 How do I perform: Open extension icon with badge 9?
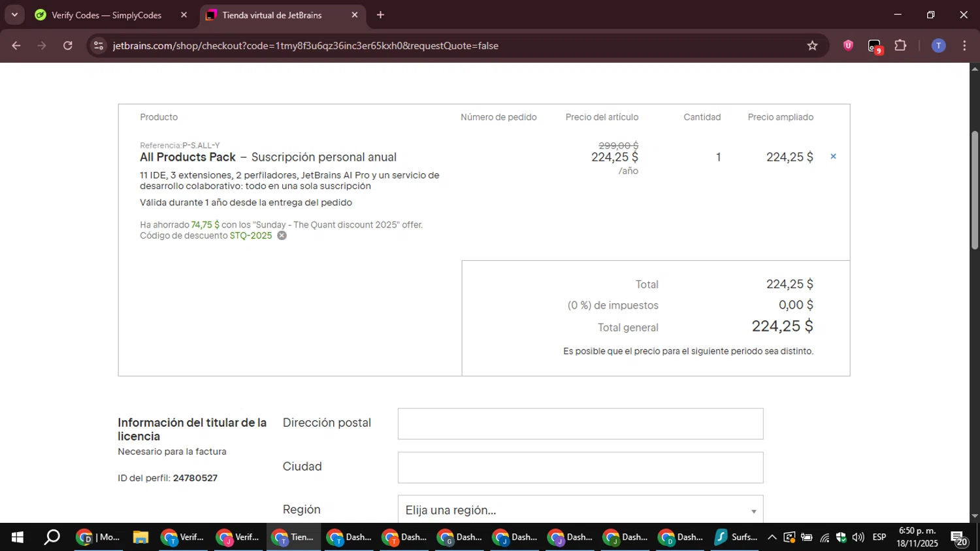(x=875, y=46)
